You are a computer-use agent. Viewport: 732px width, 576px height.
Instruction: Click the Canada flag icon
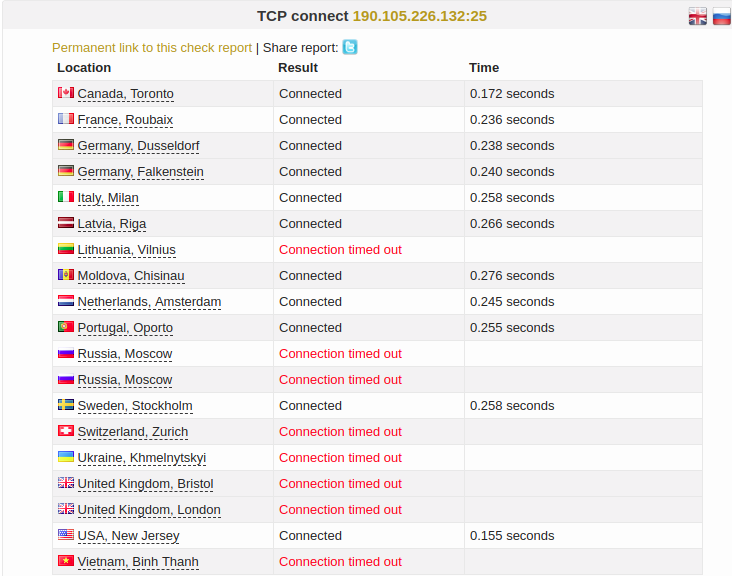[66, 92]
